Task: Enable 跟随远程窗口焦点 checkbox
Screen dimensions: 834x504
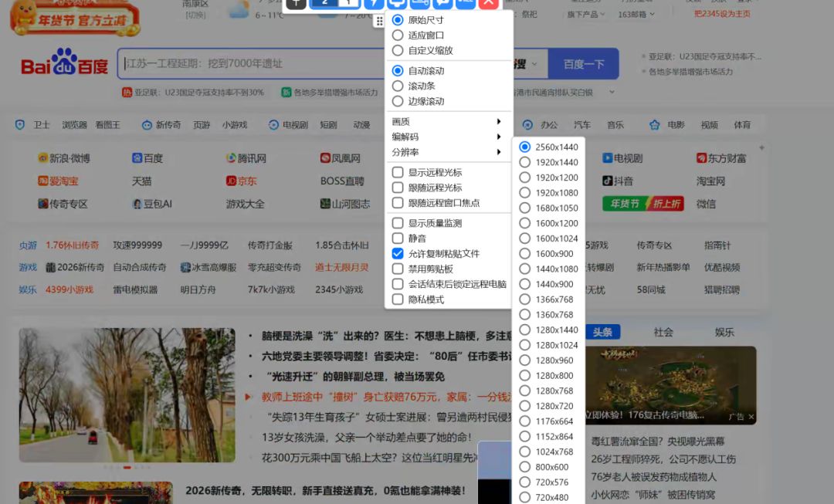Action: 398,202
